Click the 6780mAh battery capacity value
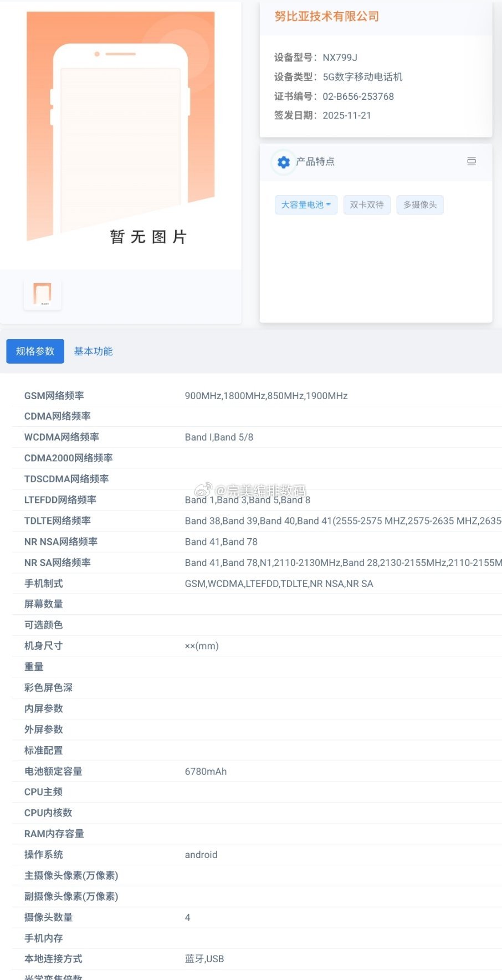502x980 pixels. click(x=206, y=772)
